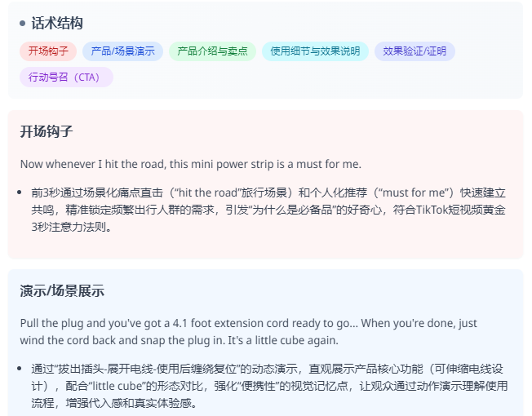532x416 pixels.
Task: Click the line beginning 通过“拔出插头-展开电线
Action: 269,370
